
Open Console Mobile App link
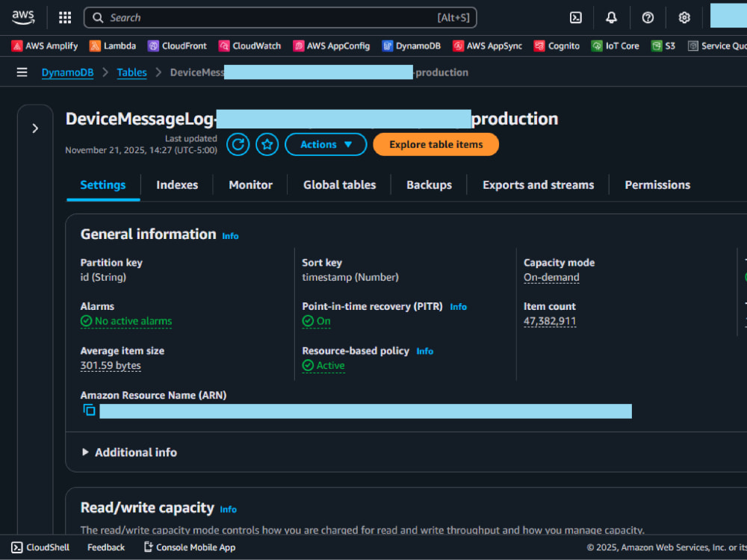tap(190, 547)
